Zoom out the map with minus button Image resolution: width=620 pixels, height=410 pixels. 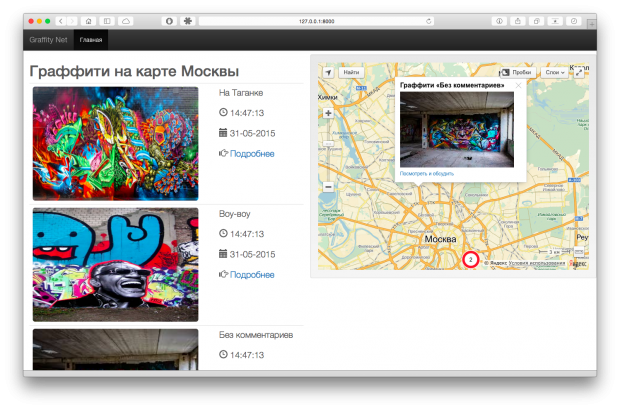click(x=328, y=186)
